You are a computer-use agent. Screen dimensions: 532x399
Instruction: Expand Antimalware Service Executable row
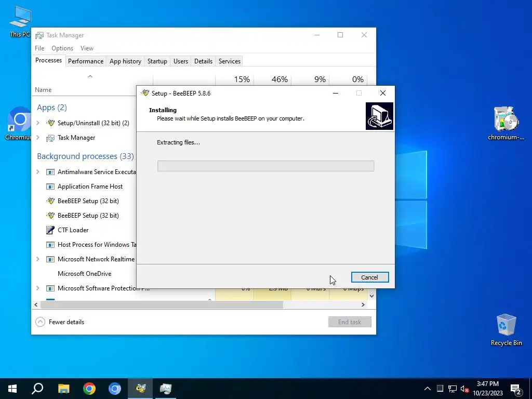(37, 171)
